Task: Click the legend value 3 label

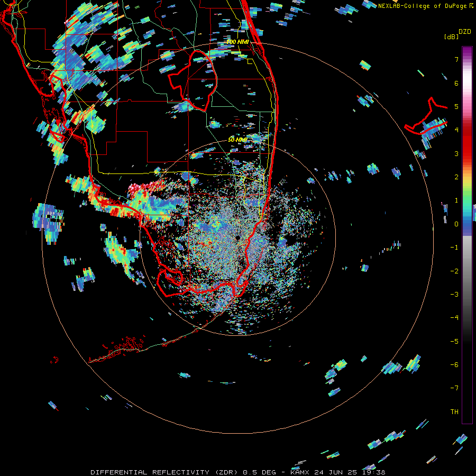Action: coord(456,153)
